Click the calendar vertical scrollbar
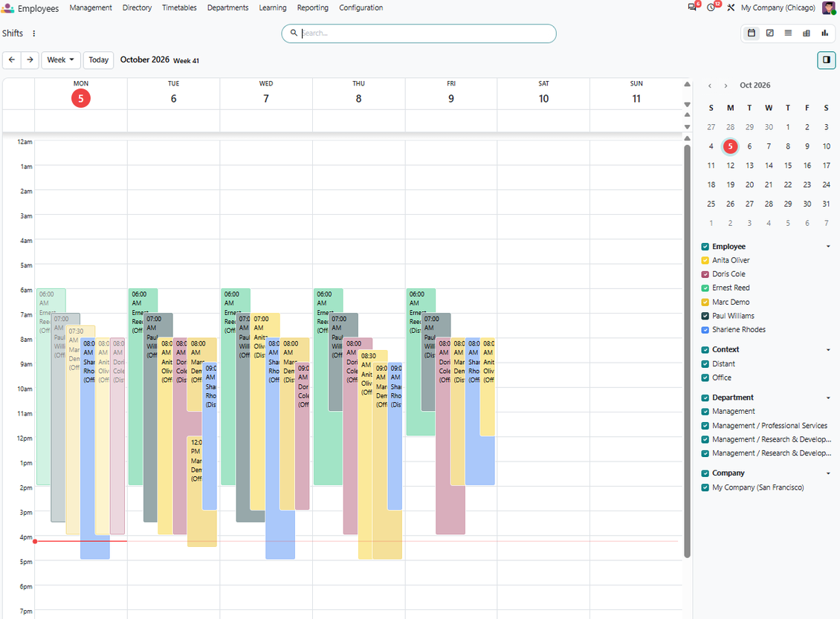Image resolution: width=840 pixels, height=619 pixels. (x=688, y=351)
